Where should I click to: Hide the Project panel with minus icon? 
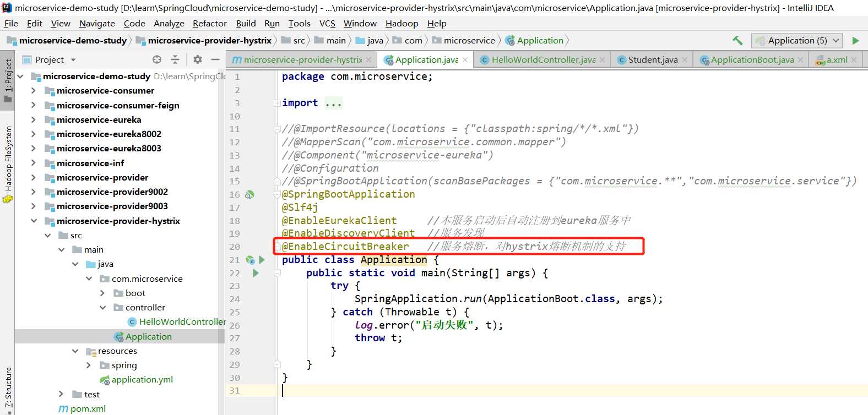pyautogui.click(x=215, y=59)
